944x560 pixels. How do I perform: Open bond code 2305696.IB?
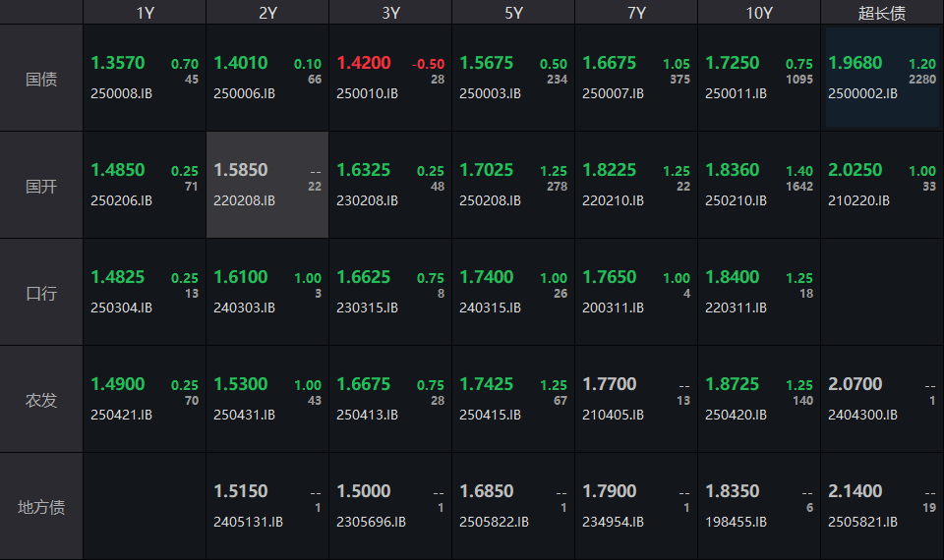pyautogui.click(x=371, y=522)
